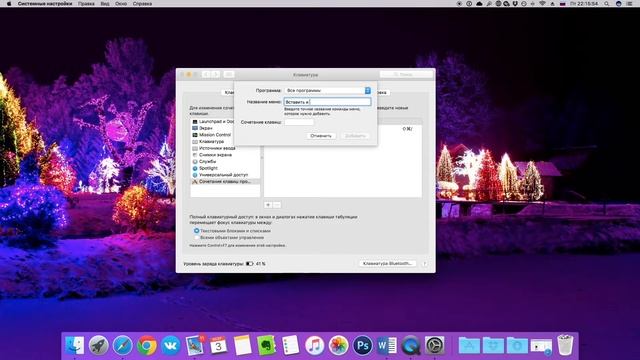Open the 'Программа' dropdown (Все программы)

coord(327,90)
